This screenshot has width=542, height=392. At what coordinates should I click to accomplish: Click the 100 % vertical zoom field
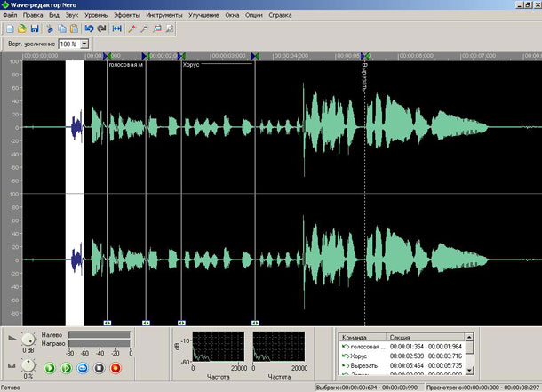point(69,44)
